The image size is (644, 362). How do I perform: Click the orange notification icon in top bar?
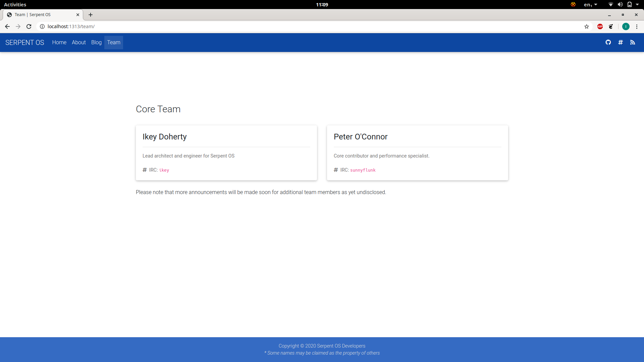pos(573,4)
